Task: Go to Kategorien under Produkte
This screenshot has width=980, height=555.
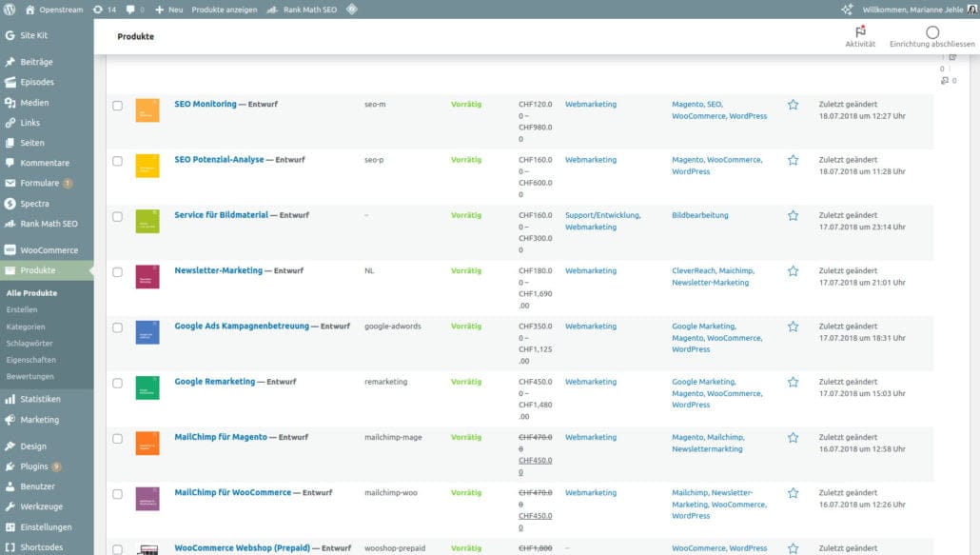Action: click(25, 327)
